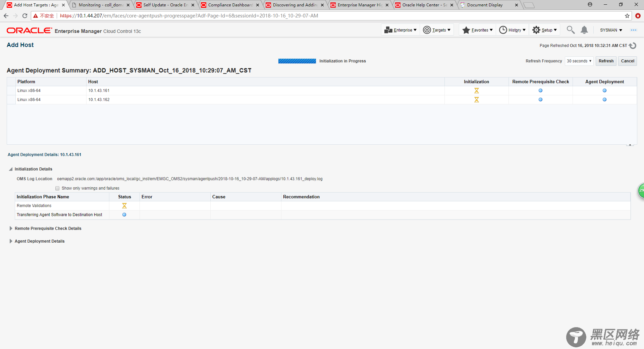The image size is (644, 349).
Task: Click Initialization hourglass icon for host 10.1.43.162
Action: pyautogui.click(x=476, y=100)
